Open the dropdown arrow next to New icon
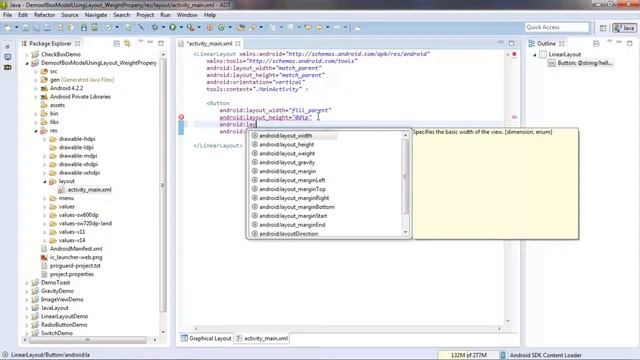This screenshot has height=360, width=640. [16, 27]
